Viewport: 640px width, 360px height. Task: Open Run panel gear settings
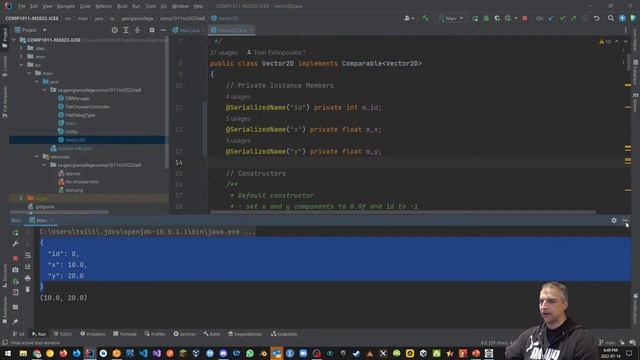coord(614,220)
